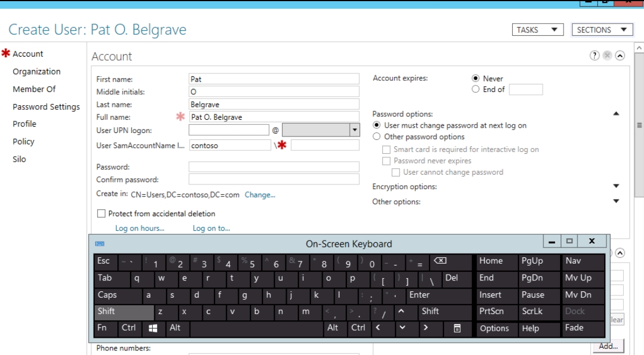
Task: Select Never for account expiration
Action: point(476,79)
